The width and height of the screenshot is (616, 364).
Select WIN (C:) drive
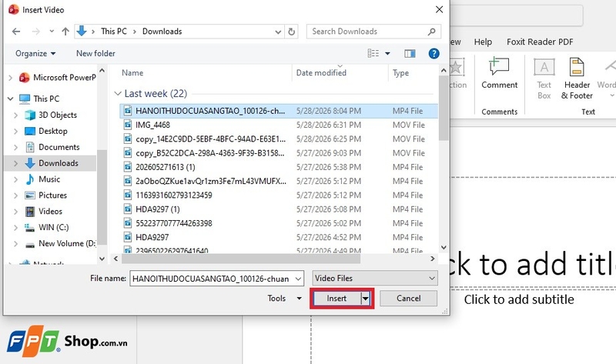coord(46,227)
